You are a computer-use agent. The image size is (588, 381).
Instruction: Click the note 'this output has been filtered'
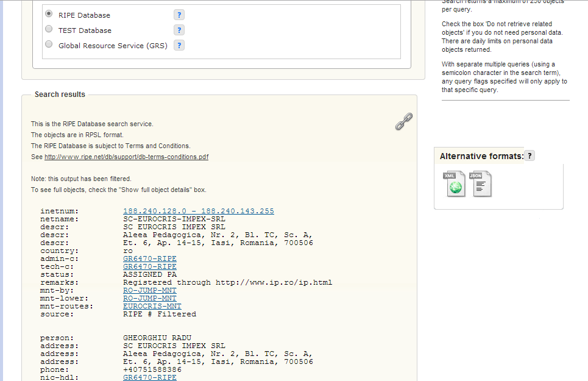click(81, 179)
